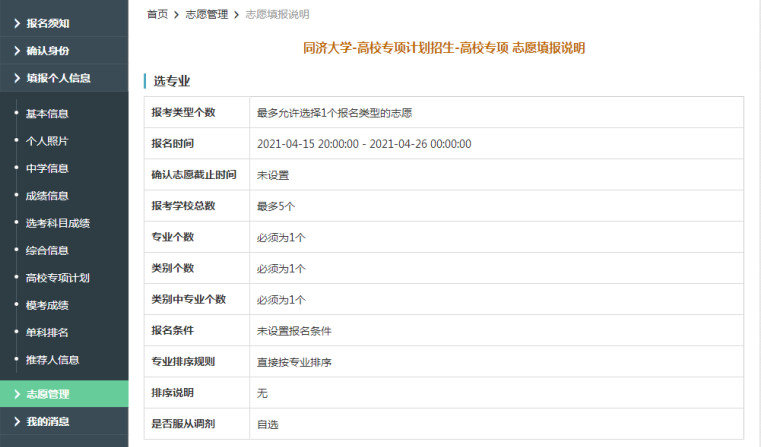Click the 报名条件 row label
The height and width of the screenshot is (447, 761).
[173, 331]
